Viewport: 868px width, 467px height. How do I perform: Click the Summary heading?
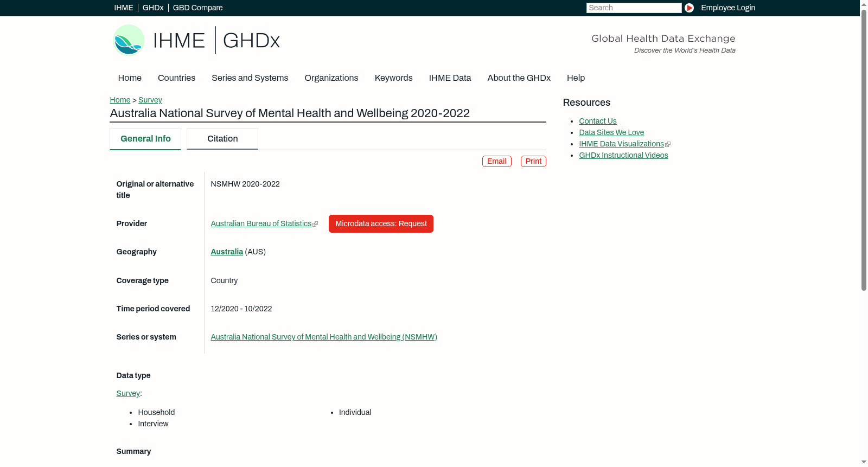coord(133,451)
